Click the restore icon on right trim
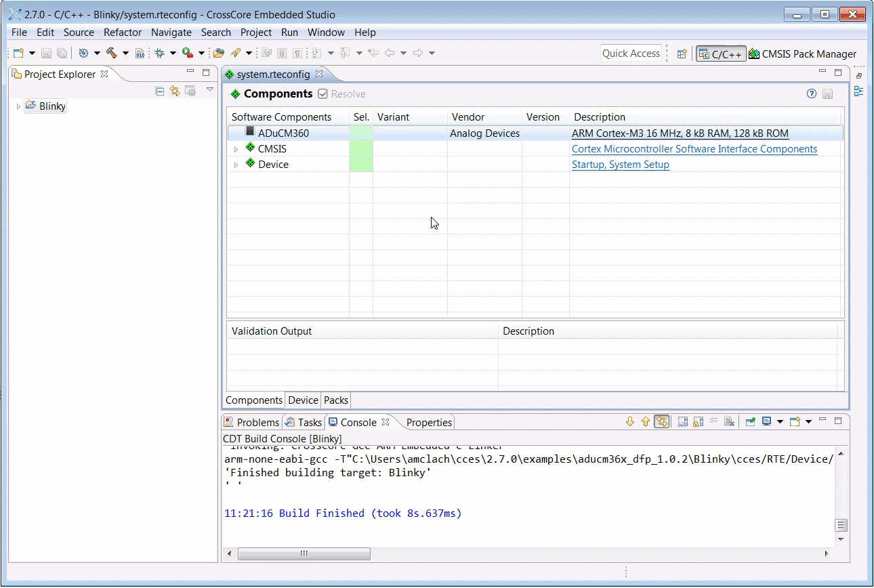The width and height of the screenshot is (874, 588). (x=859, y=76)
